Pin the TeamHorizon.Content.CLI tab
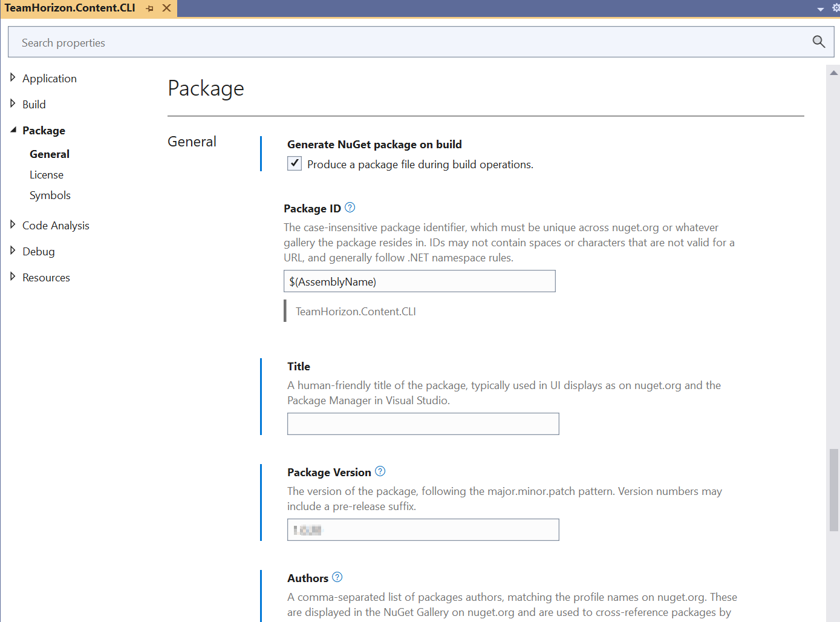 click(x=149, y=8)
